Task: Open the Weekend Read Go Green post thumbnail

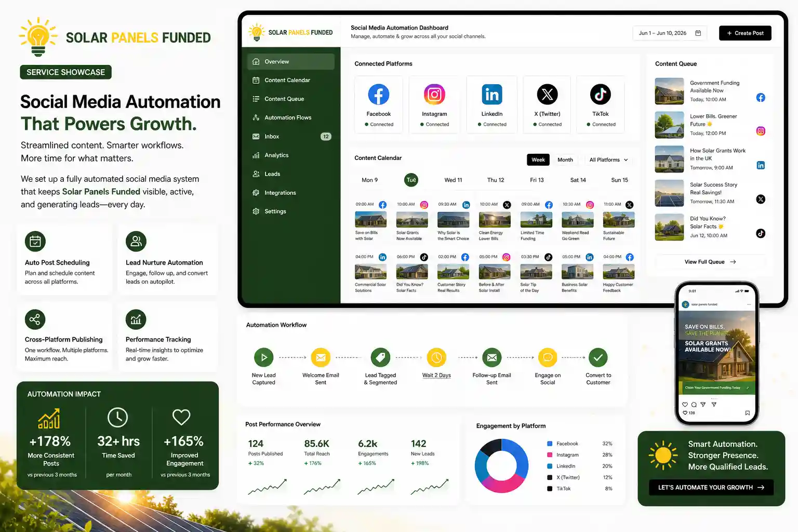Action: [577, 220]
